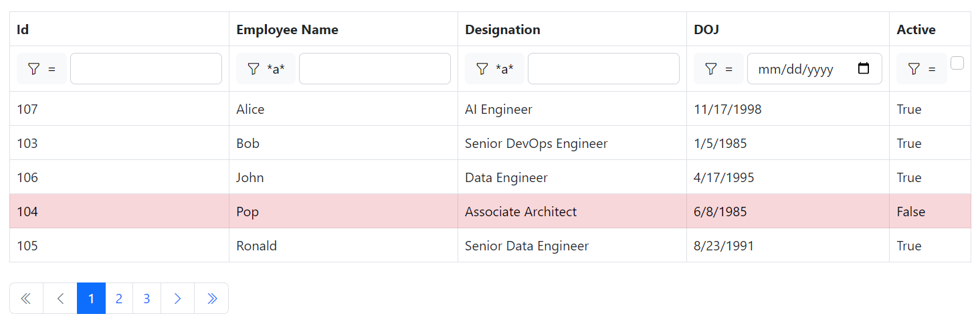Select the highlighted Pop employee row
This screenshot has height=326, width=980.
[x=490, y=212]
